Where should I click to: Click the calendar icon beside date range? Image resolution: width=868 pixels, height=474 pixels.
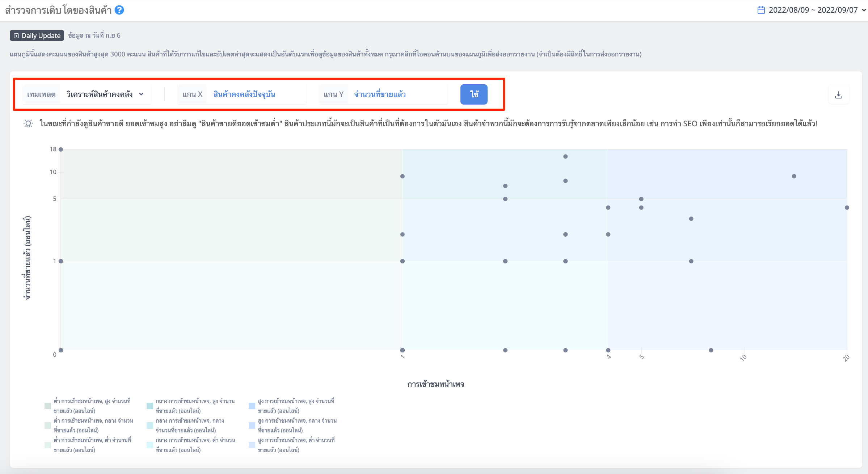(x=761, y=10)
